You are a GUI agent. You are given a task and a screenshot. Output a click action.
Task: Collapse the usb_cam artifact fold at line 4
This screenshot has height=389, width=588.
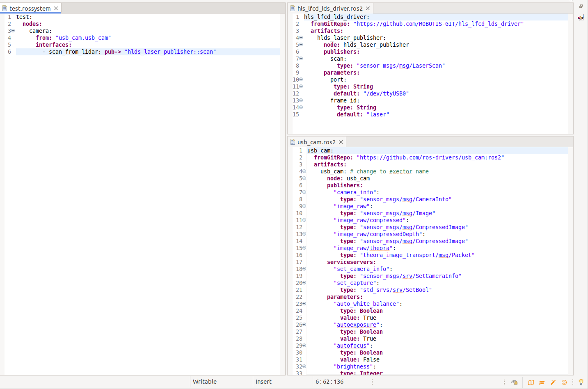(304, 171)
